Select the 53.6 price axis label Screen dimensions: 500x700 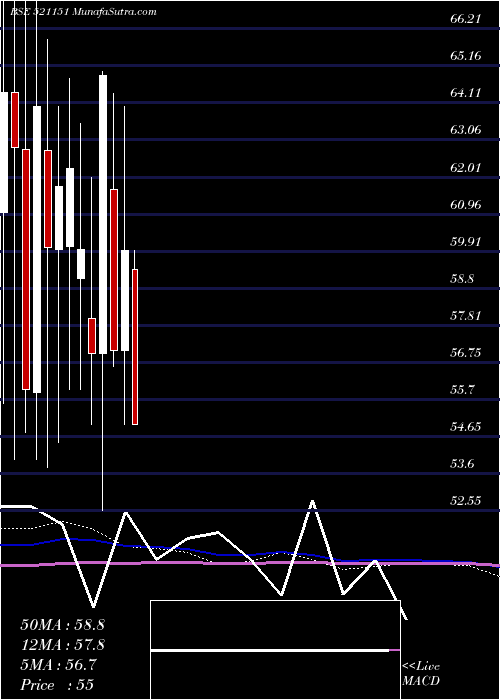pyautogui.click(x=462, y=464)
